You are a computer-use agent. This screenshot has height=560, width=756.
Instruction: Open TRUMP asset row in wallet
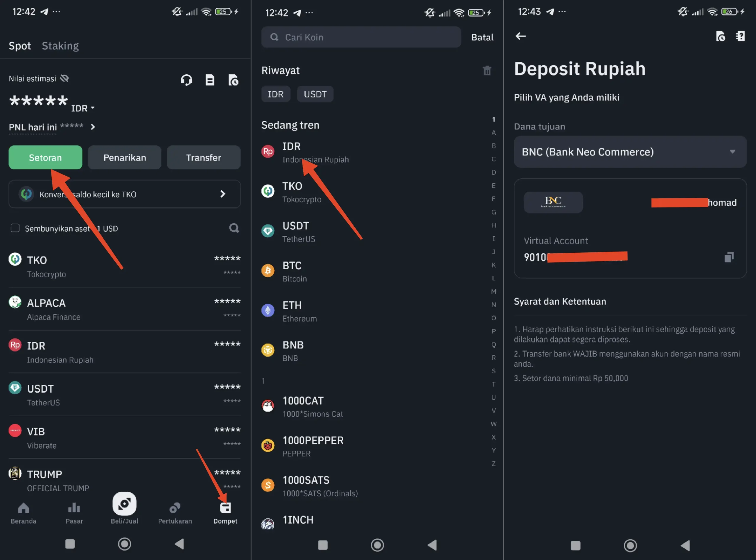point(124,479)
